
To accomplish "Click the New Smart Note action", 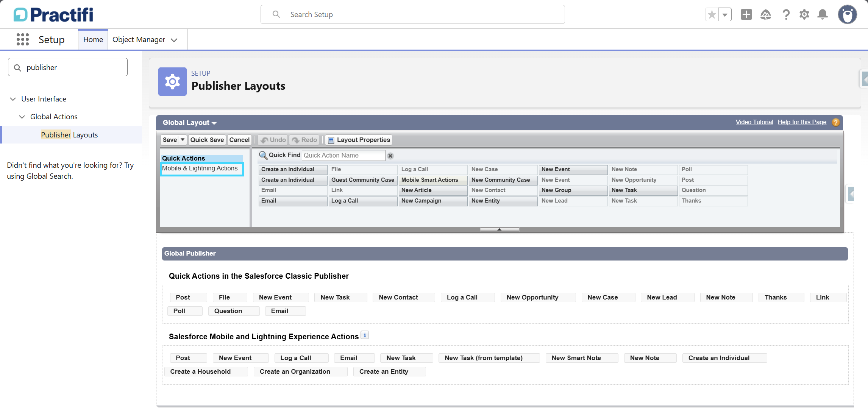I will [582, 358].
